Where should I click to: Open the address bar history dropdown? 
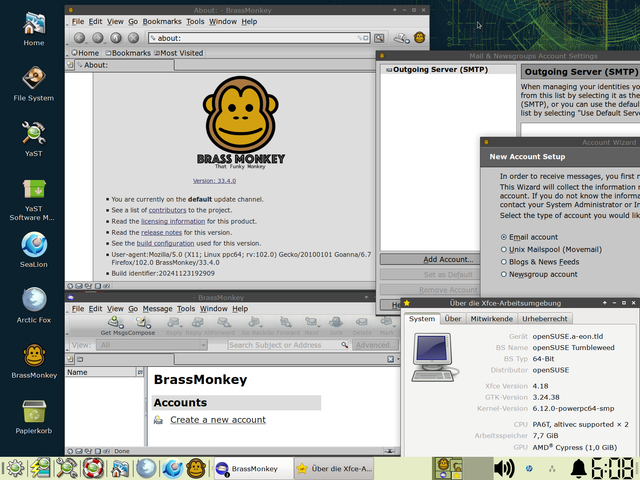pyautogui.click(x=366, y=38)
